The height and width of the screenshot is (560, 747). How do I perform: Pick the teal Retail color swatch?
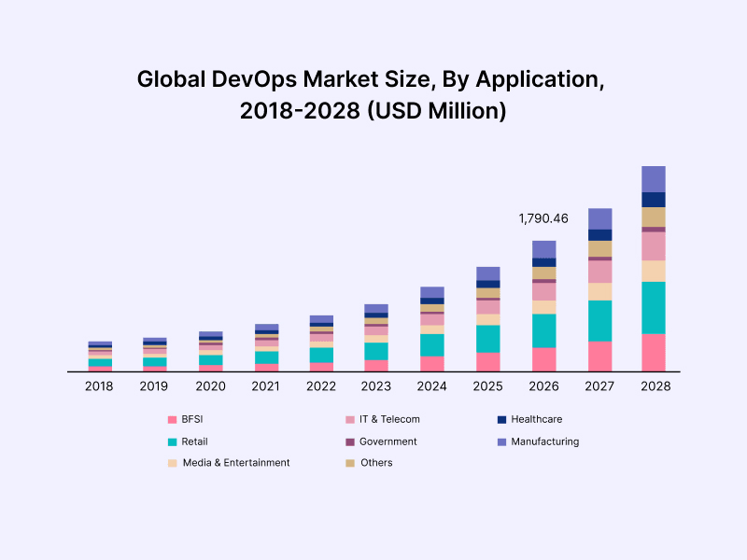(x=171, y=441)
